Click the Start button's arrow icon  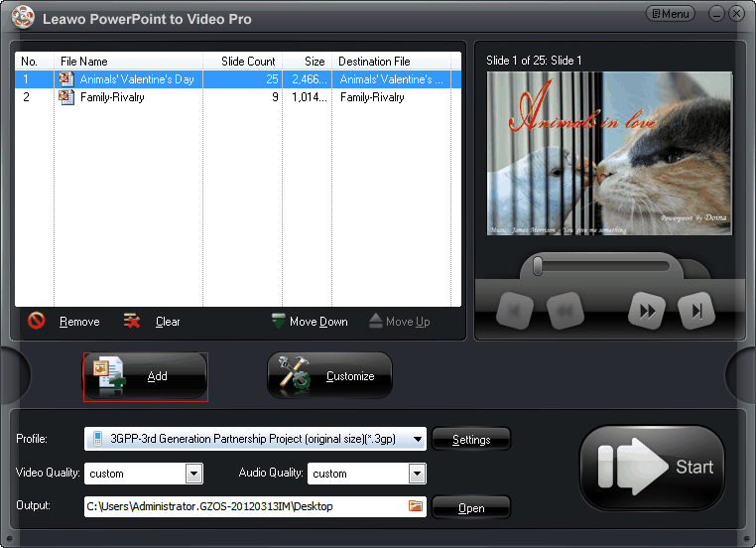[633, 467]
